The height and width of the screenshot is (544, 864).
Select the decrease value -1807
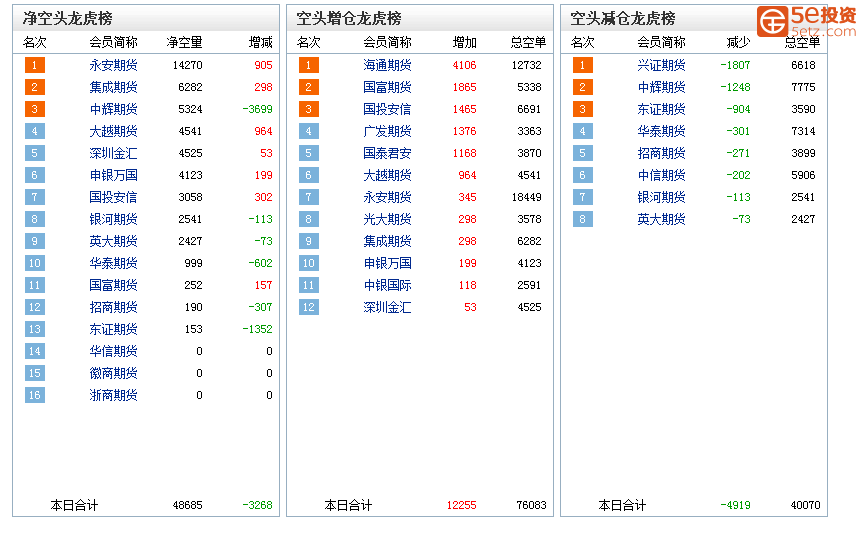[x=735, y=65]
